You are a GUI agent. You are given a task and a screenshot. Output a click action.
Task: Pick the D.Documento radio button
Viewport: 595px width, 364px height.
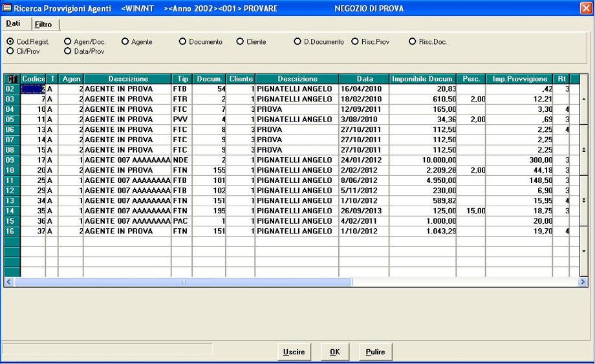click(x=297, y=42)
